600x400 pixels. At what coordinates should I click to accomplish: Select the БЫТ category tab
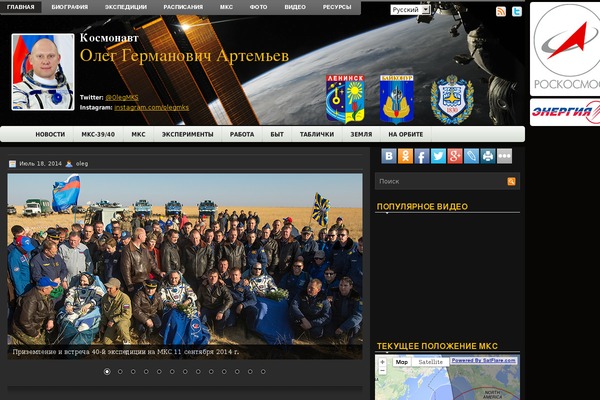277,134
